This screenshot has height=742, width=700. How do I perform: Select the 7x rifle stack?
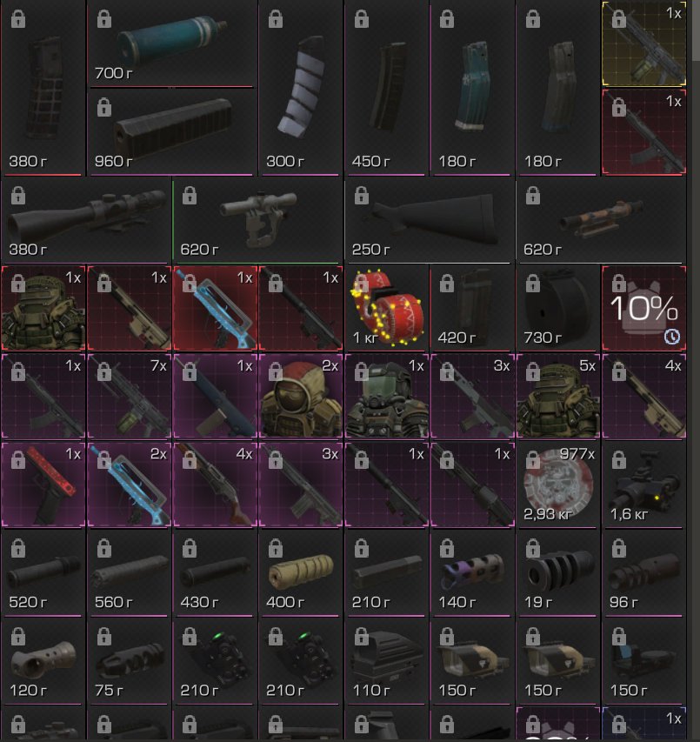129,396
